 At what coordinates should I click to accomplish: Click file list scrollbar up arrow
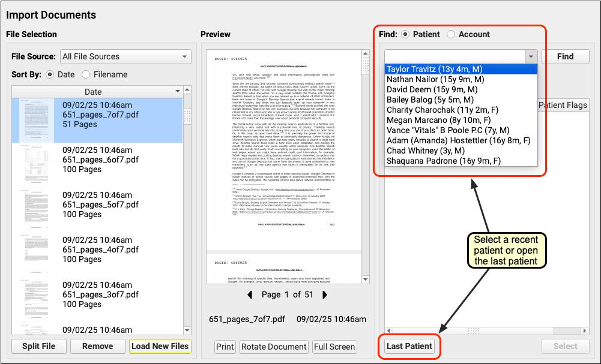coord(187,89)
